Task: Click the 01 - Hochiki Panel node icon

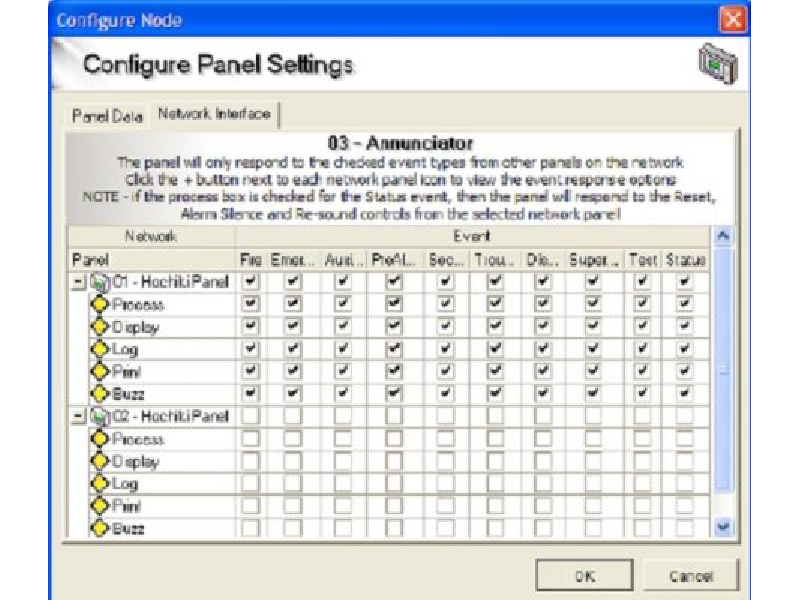Action: tap(100, 282)
